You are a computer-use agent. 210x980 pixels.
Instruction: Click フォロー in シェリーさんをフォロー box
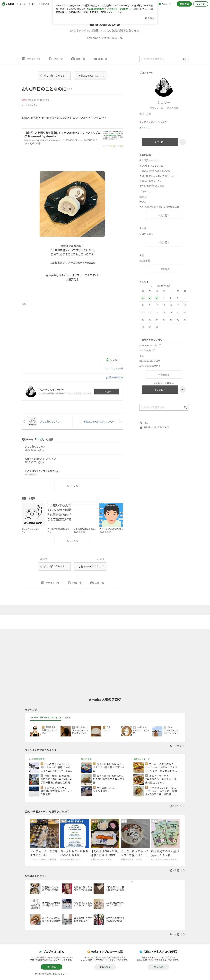(107, 392)
